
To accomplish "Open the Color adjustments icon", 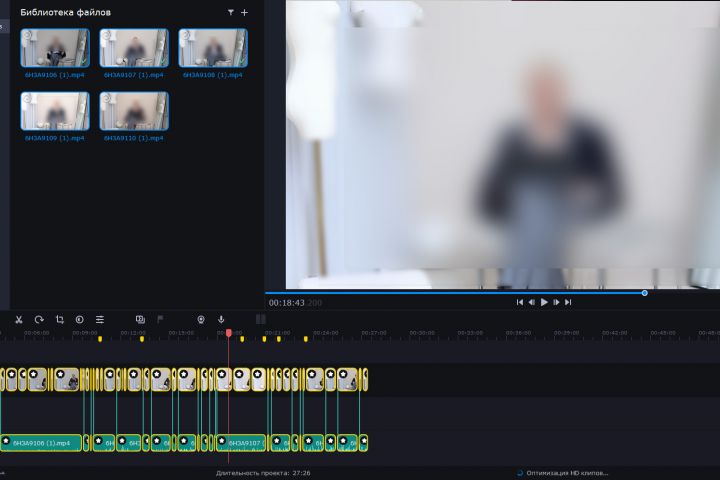I will coord(79,320).
